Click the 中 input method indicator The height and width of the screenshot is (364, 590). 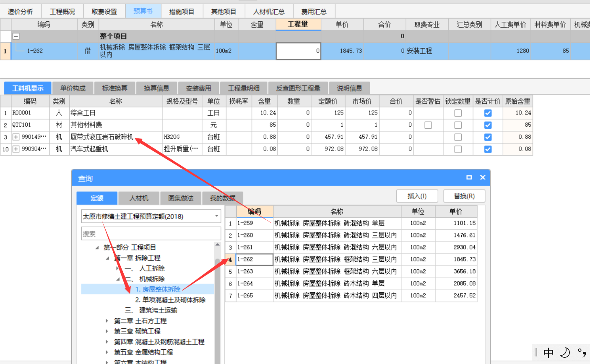(x=548, y=353)
